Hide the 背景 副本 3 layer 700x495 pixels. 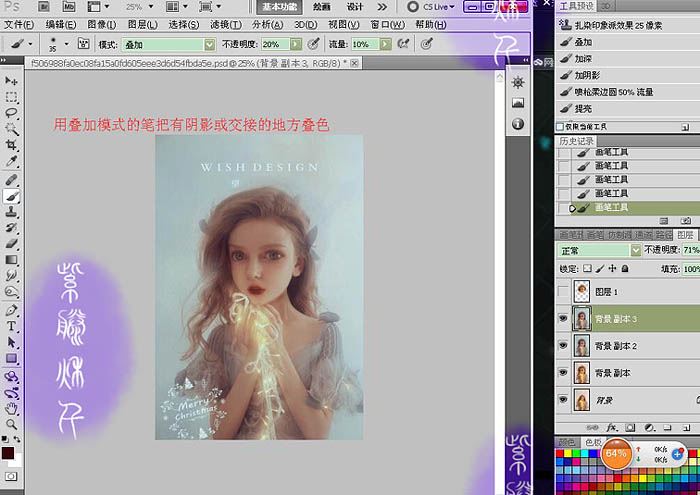563,318
